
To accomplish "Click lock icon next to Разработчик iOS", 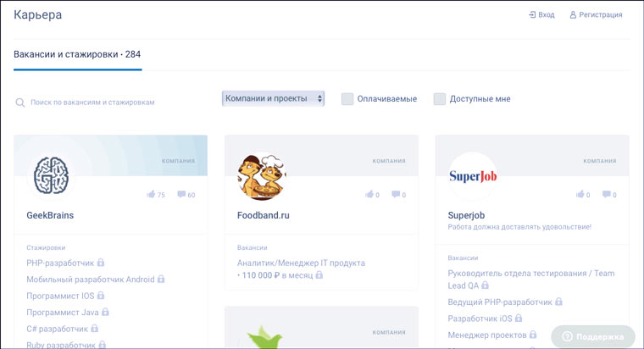I will click(519, 318).
